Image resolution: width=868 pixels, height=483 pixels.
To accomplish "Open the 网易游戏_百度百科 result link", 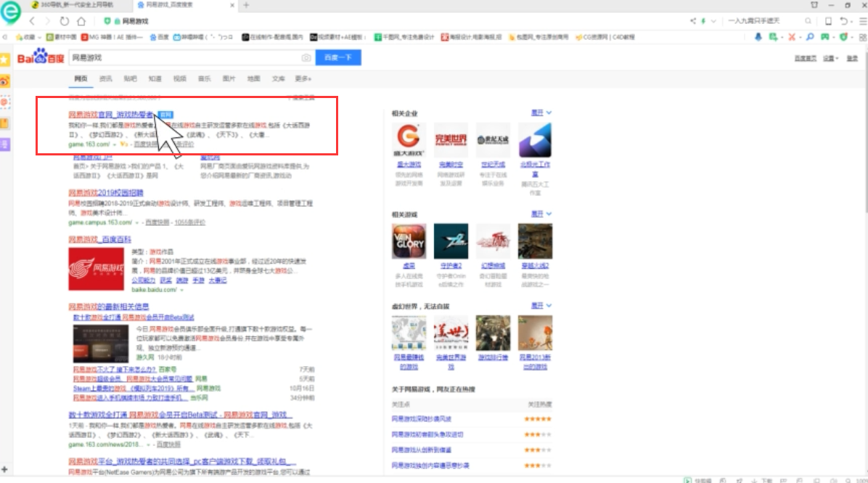I will 99,239.
